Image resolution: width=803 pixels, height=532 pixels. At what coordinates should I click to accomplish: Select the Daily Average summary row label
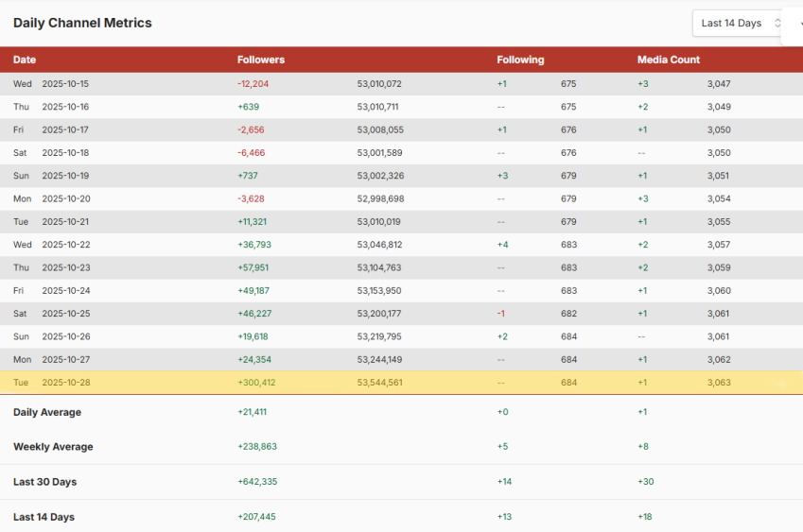tap(47, 412)
